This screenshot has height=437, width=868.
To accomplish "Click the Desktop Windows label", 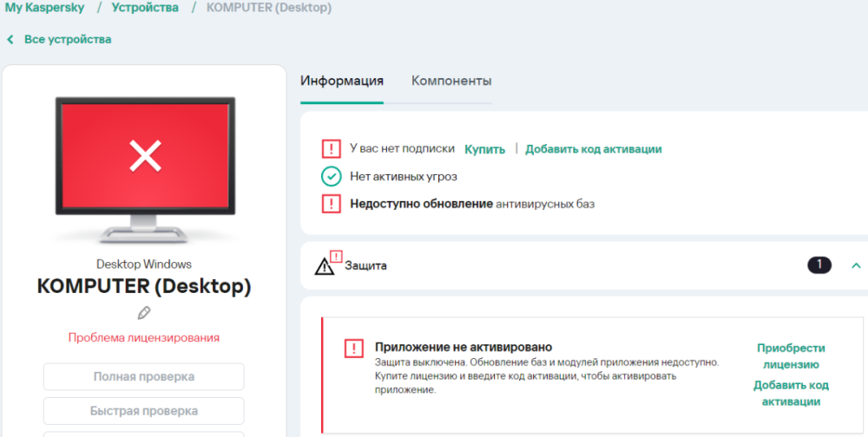I will [x=144, y=264].
